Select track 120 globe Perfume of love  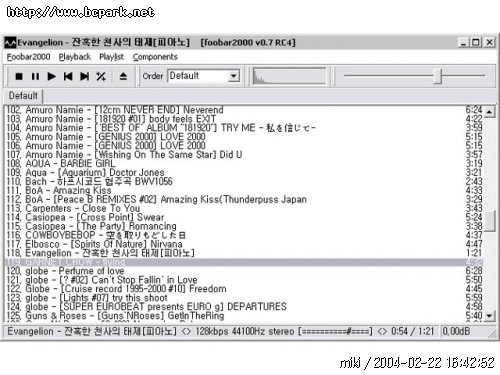[244, 271]
